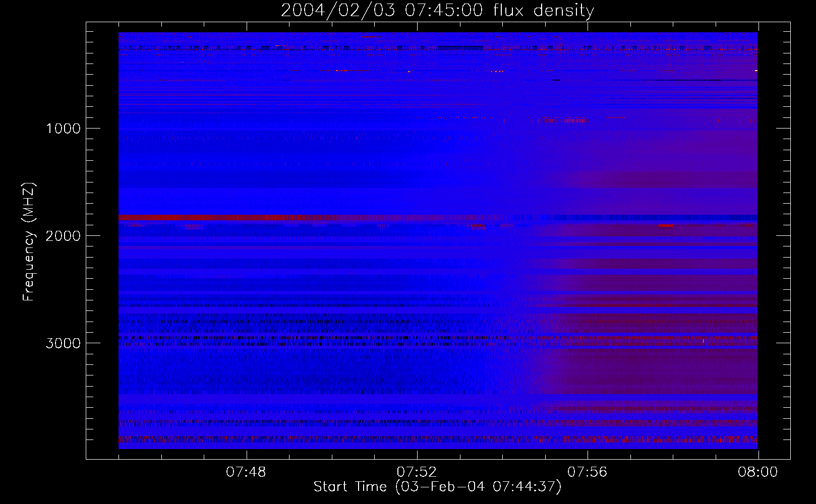Click the 07:52 time axis label
816x504 pixels.
click(417, 472)
